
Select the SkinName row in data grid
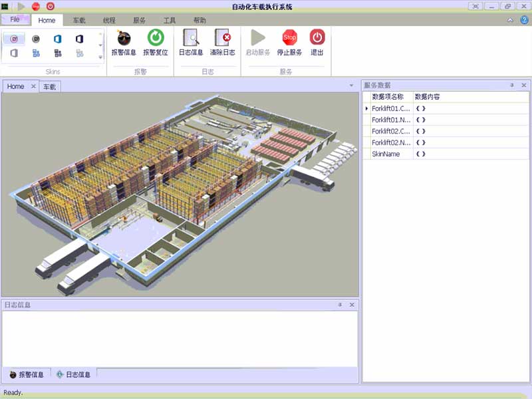tap(386, 154)
